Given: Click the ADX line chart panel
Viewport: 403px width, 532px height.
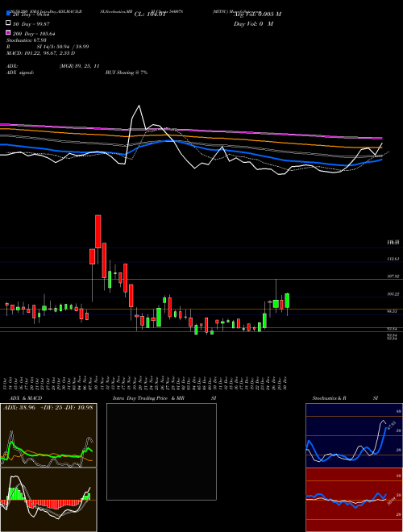Looking at the screenshot, I should 48,435.
